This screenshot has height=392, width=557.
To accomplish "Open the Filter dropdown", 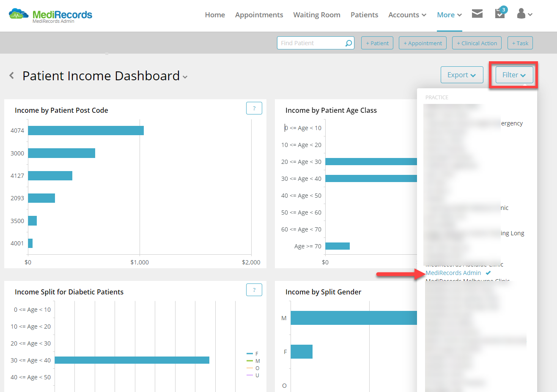I will [514, 75].
